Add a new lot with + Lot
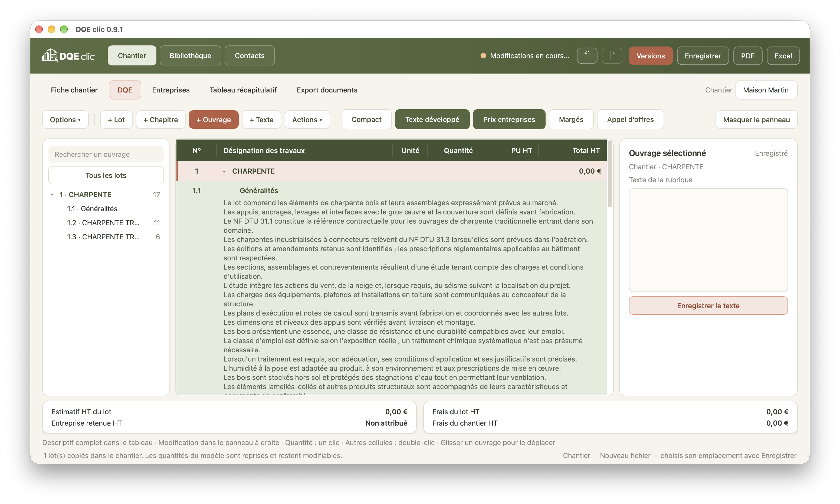The height and width of the screenshot is (504, 840). click(116, 120)
